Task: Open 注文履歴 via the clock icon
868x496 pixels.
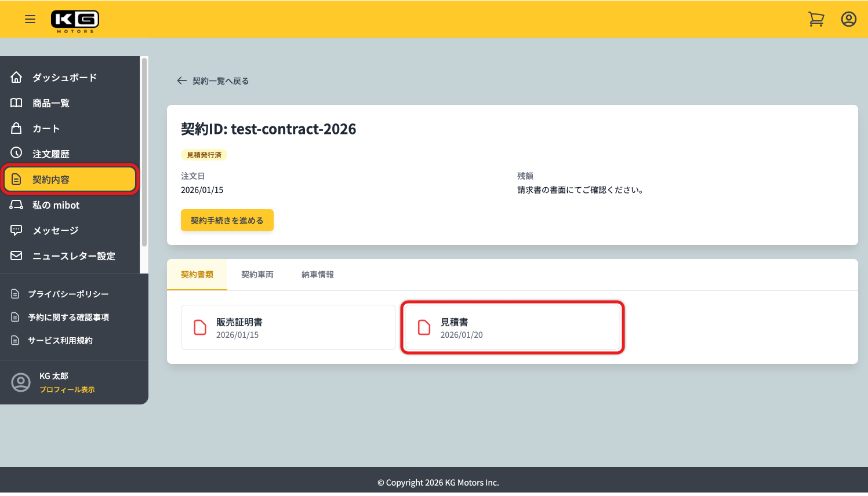Action: coord(17,154)
